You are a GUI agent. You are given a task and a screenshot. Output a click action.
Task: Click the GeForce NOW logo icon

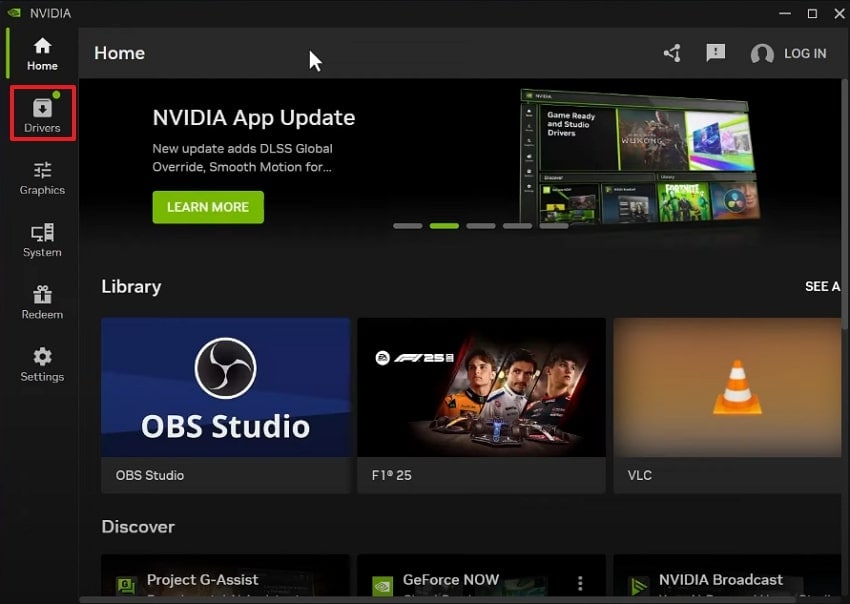382,586
